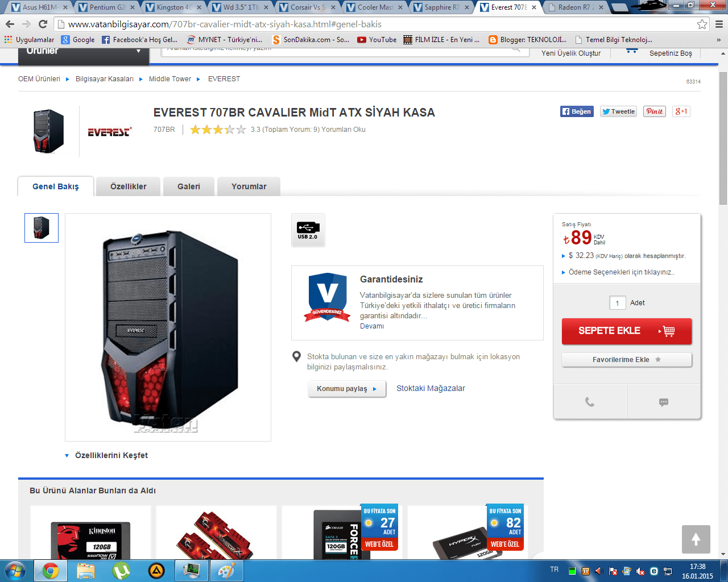Open the Uygulamalar apps shortcut
The width and height of the screenshot is (728, 582).
(x=30, y=40)
